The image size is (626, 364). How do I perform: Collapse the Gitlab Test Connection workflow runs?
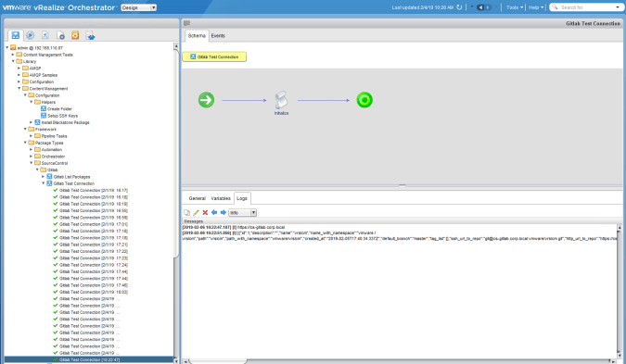[x=43, y=183]
